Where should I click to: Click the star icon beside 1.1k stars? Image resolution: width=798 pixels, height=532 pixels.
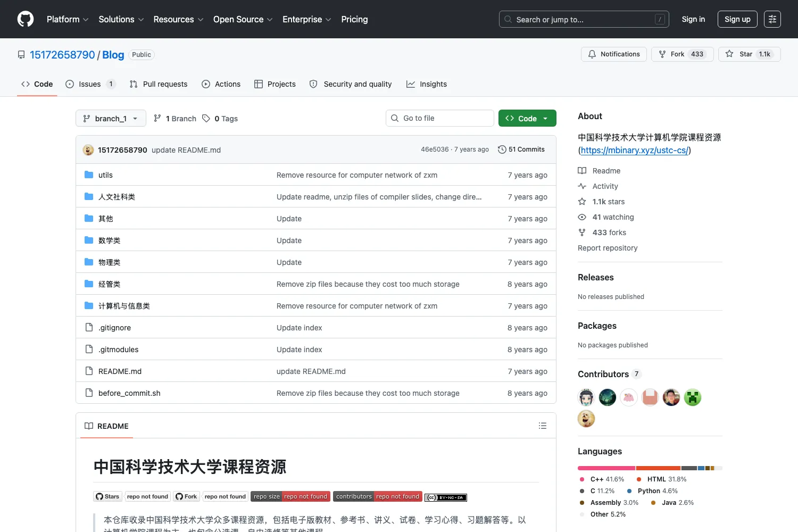point(582,202)
